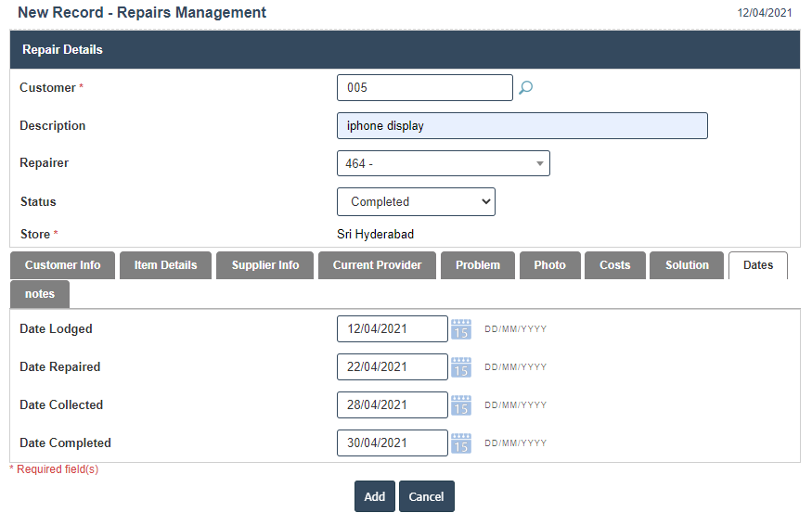812x513 pixels.
Task: Open calendar picker for Date Collected
Action: (x=461, y=405)
